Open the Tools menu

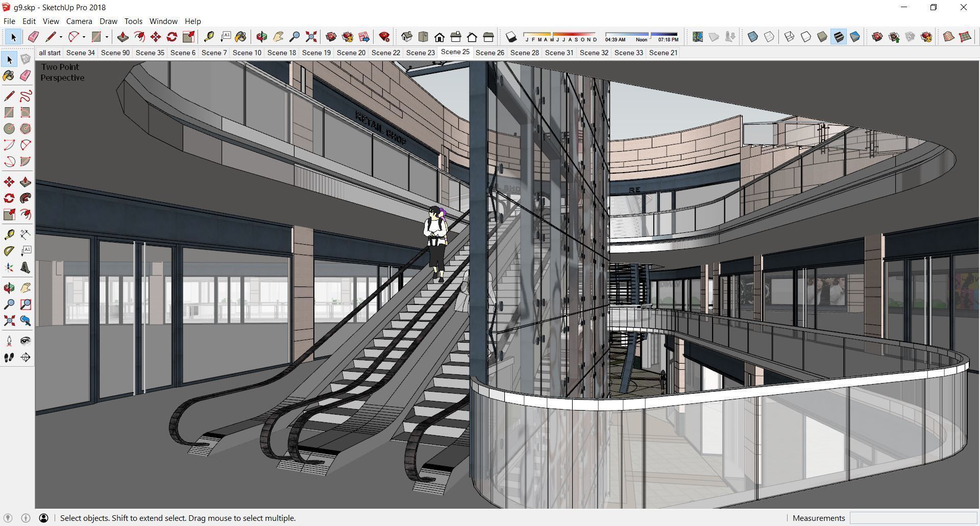coord(133,21)
